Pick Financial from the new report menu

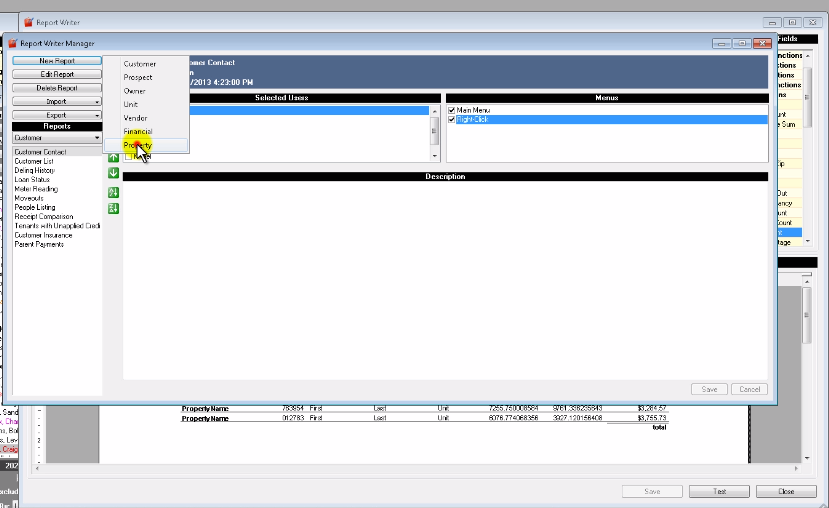pos(138,132)
